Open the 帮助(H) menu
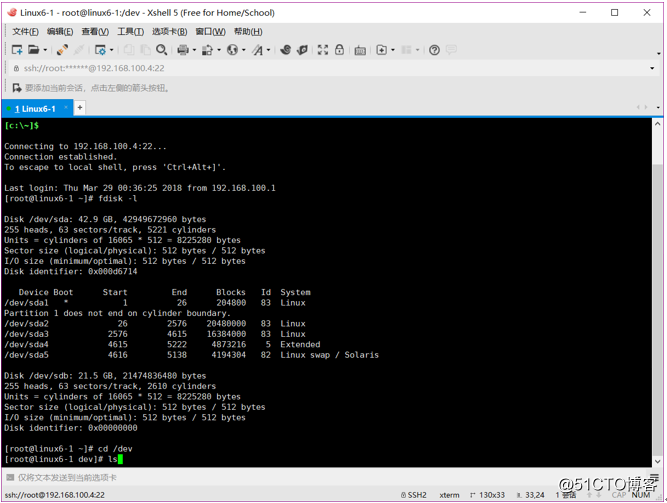Screen dimensions: 667x503 pos(248,31)
